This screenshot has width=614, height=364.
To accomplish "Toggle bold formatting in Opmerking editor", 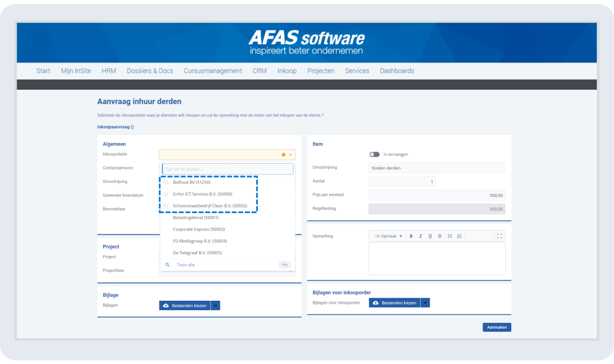I will [x=411, y=236].
